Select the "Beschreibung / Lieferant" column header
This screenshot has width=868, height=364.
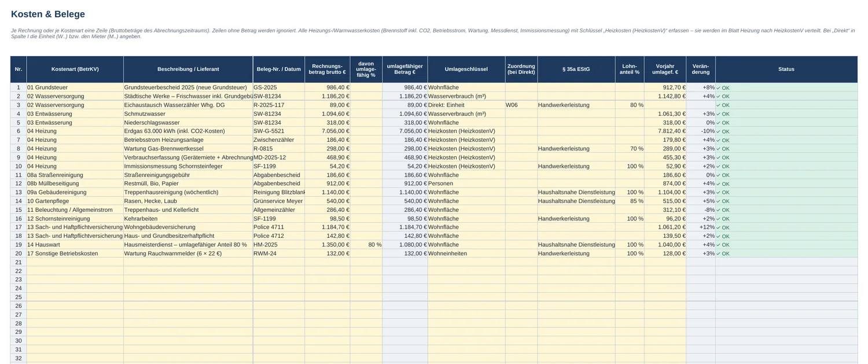point(188,69)
